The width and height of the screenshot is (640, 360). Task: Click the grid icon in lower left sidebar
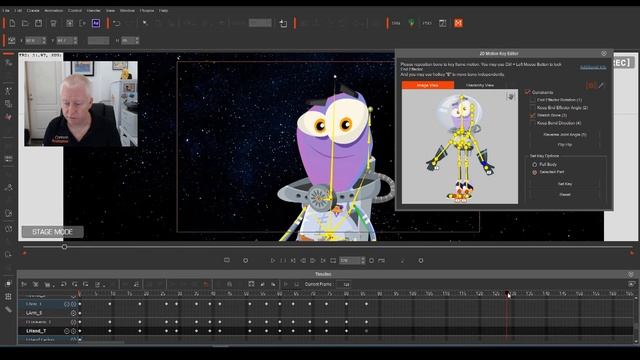click(x=8, y=297)
